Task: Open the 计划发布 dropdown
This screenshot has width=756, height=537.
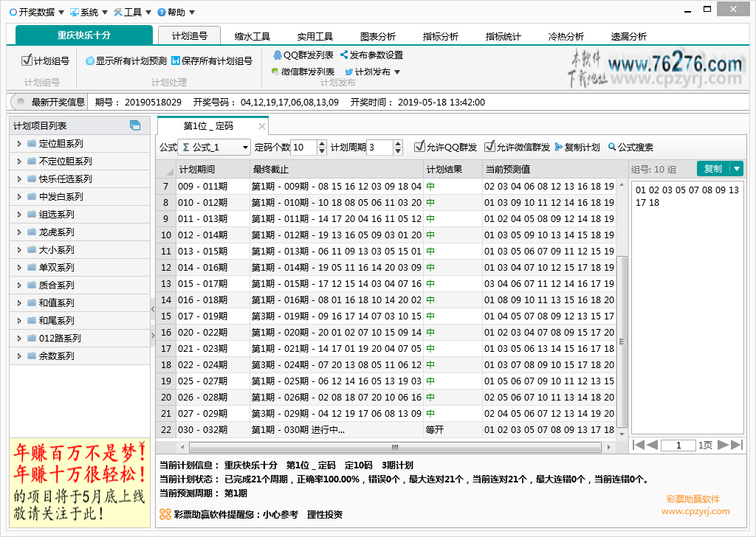Action: [373, 72]
